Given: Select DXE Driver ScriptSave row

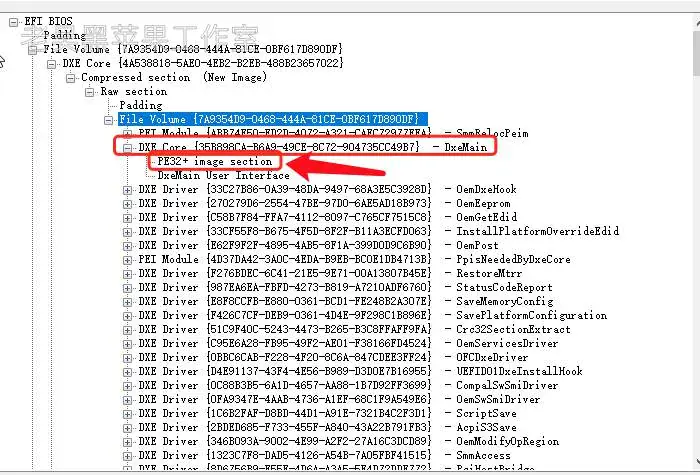Looking at the screenshot, I should tap(327, 413).
